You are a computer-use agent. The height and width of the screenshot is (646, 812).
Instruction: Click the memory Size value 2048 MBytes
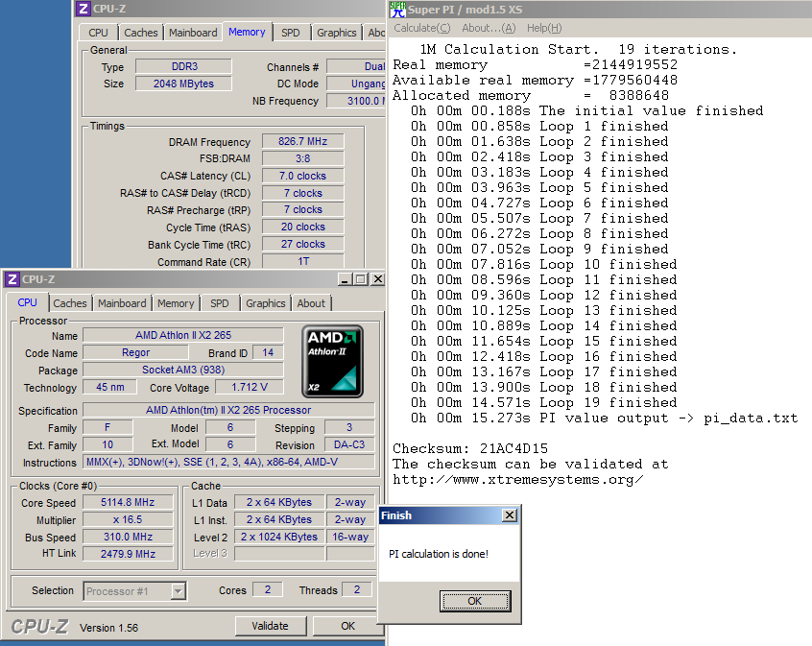[x=184, y=84]
